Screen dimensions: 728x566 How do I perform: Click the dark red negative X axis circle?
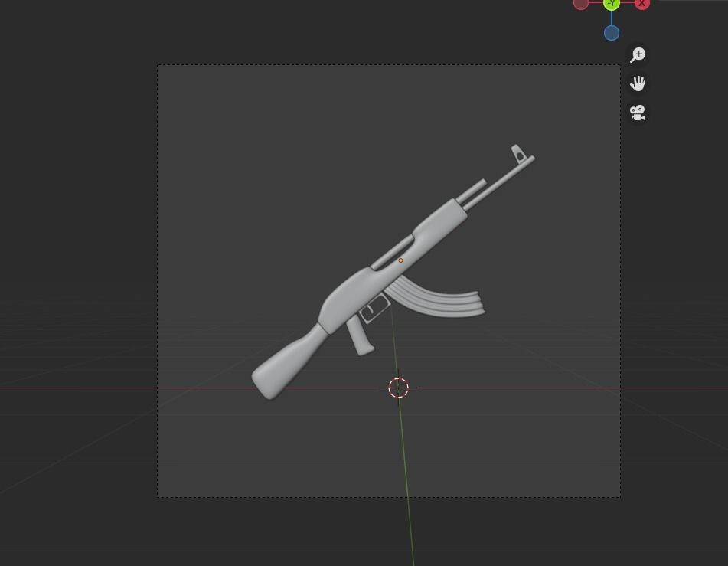tap(581, 4)
